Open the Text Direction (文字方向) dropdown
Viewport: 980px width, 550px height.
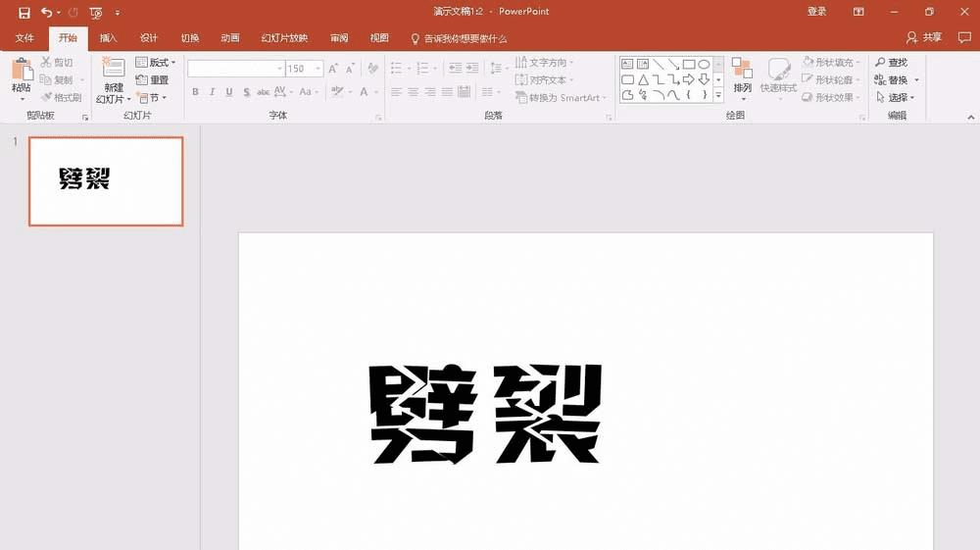coord(544,62)
